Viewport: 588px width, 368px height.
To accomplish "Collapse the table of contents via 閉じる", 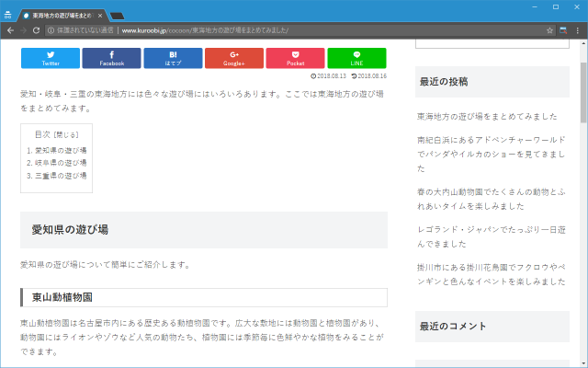I will [x=66, y=134].
